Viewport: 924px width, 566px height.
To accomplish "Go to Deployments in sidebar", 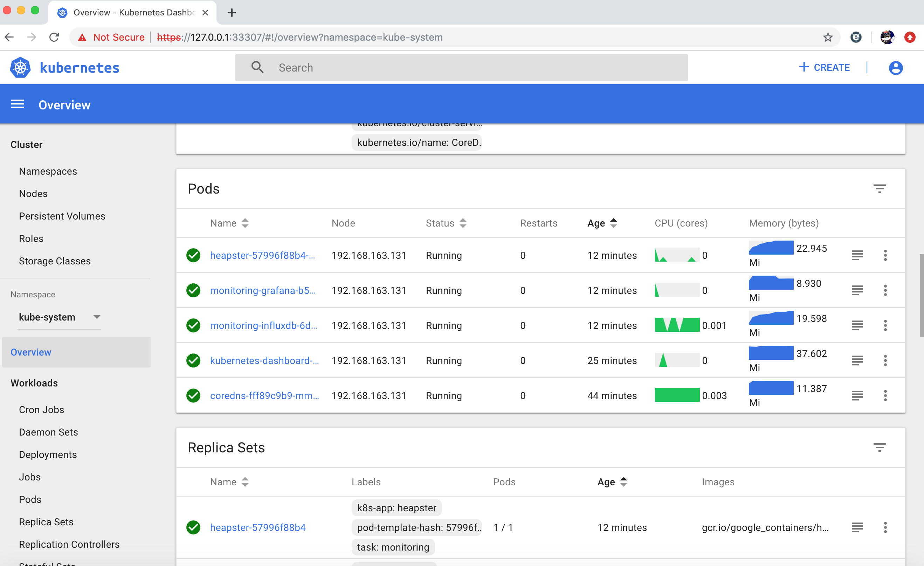I will point(48,454).
